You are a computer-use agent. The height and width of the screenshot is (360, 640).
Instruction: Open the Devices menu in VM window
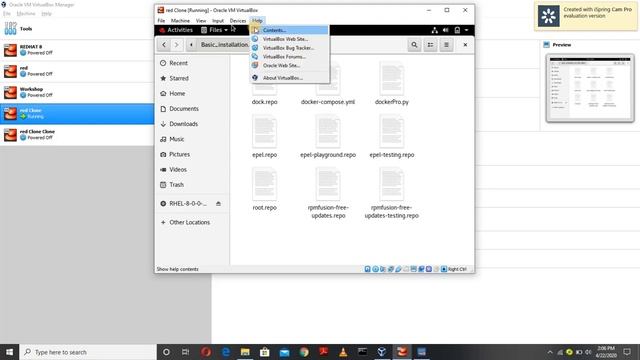pos(238,20)
